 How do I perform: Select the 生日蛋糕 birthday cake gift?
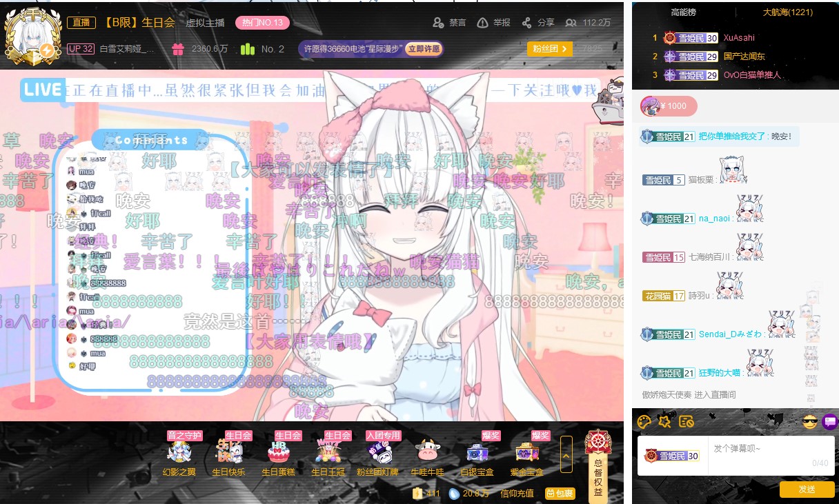[x=278, y=452]
